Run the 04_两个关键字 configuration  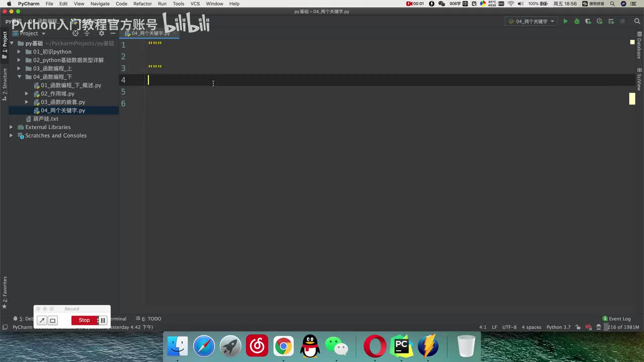[566, 21]
